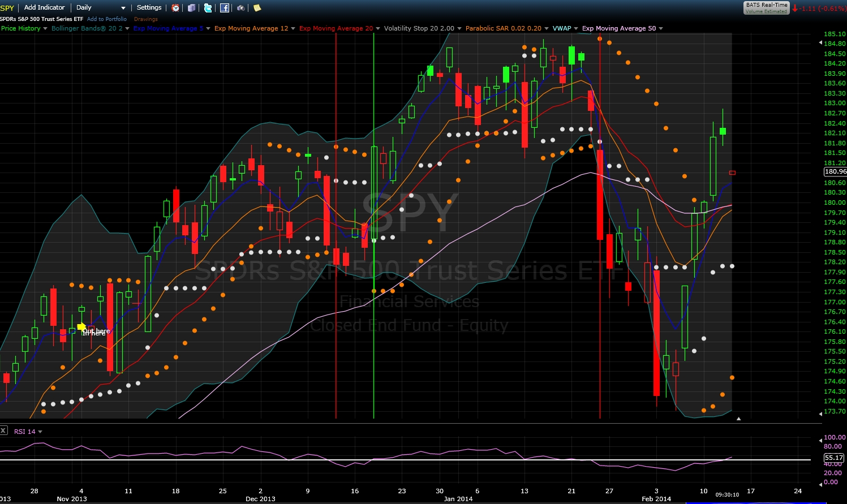Click the 55.17 RSI value label
The image size is (847, 504).
(x=834, y=458)
